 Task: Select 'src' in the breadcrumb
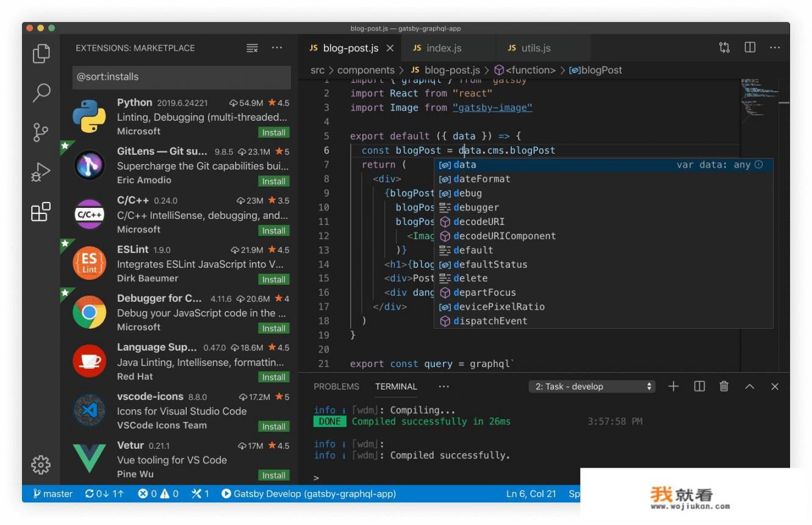coord(317,70)
